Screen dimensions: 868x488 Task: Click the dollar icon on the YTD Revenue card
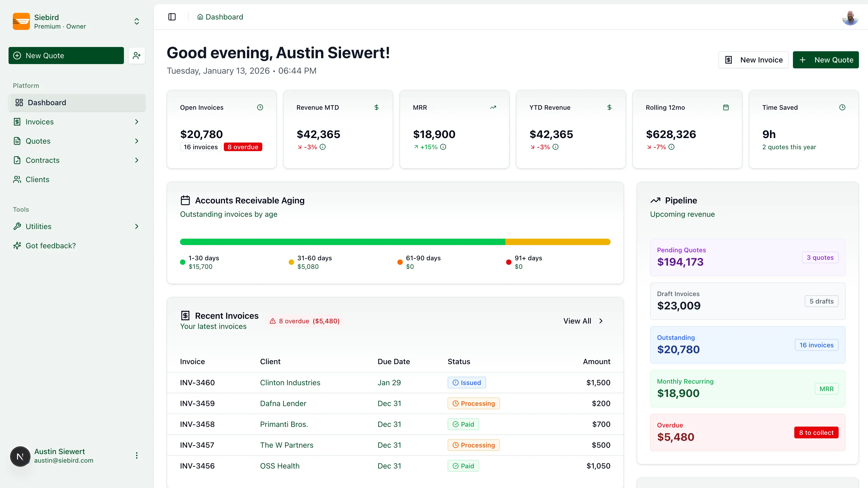click(609, 107)
